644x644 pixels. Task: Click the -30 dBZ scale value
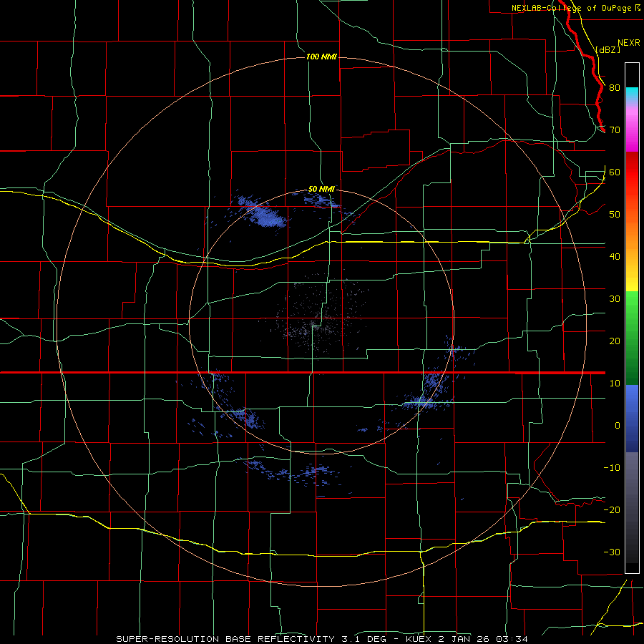[612, 552]
